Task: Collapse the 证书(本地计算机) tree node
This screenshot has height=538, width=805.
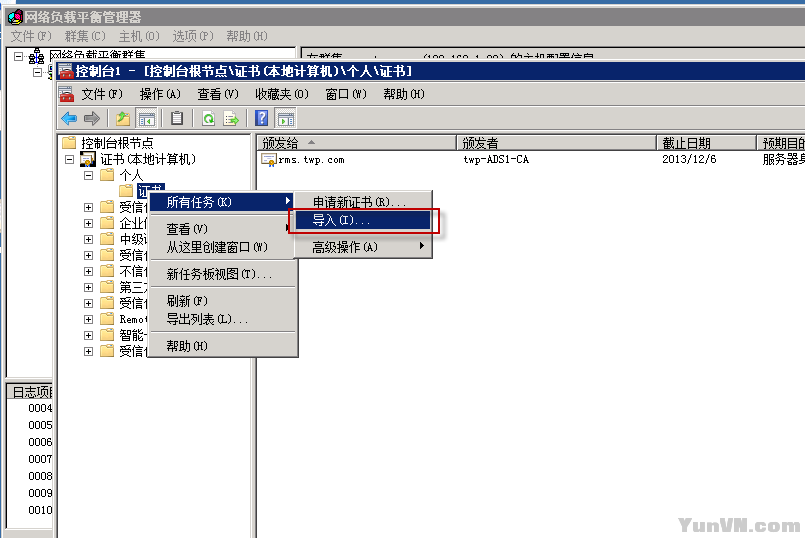Action: point(69,159)
